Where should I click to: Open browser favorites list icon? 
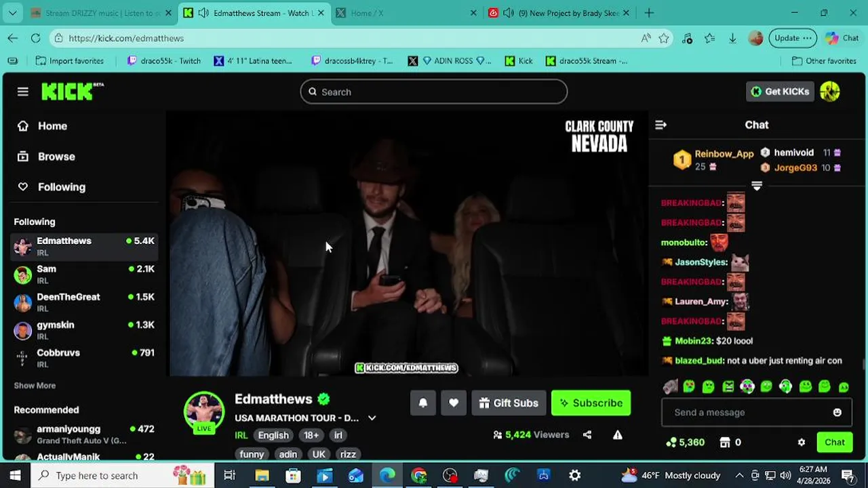709,38
